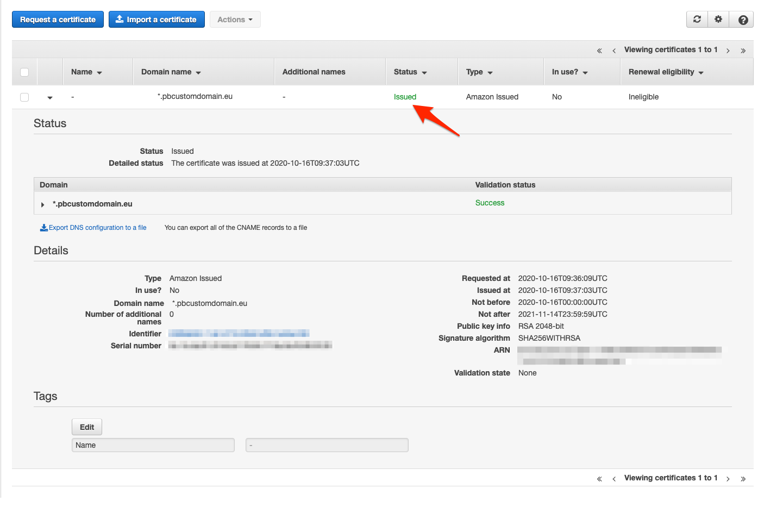Click the tag value input field
Image resolution: width=764 pixels, height=532 pixels.
[x=327, y=445]
